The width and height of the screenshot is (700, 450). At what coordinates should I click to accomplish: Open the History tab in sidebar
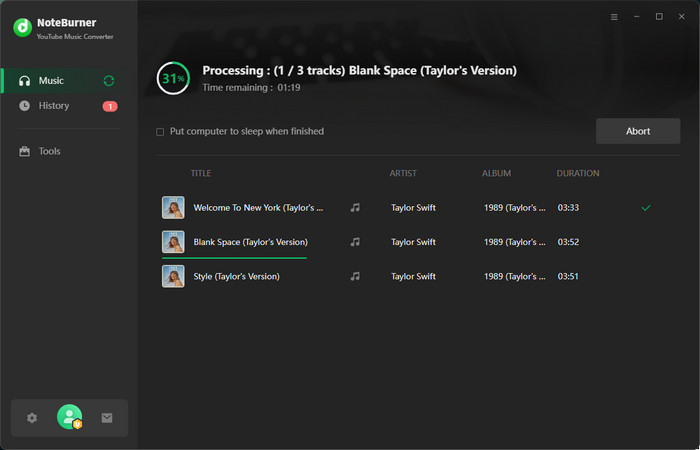[x=53, y=106]
